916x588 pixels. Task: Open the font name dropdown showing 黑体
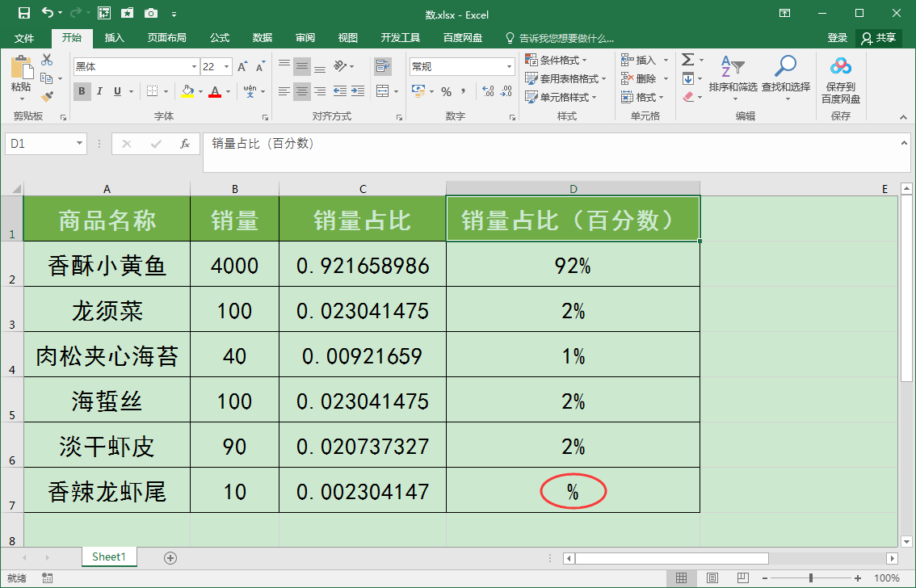tap(193, 66)
